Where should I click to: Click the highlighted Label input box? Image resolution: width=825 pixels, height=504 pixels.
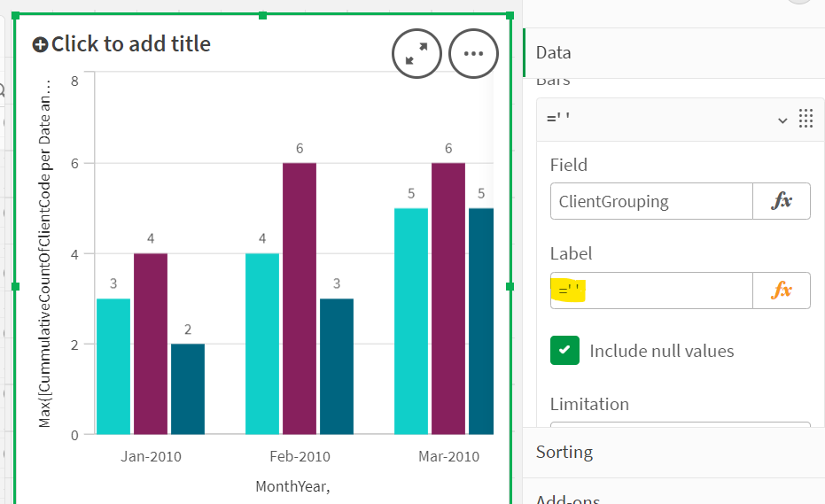pos(650,291)
